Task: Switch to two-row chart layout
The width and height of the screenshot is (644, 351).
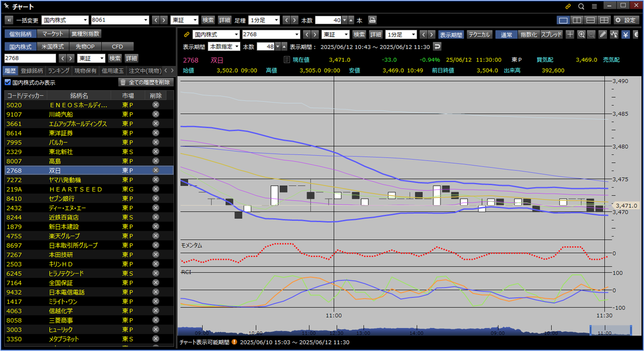Action: (x=591, y=20)
